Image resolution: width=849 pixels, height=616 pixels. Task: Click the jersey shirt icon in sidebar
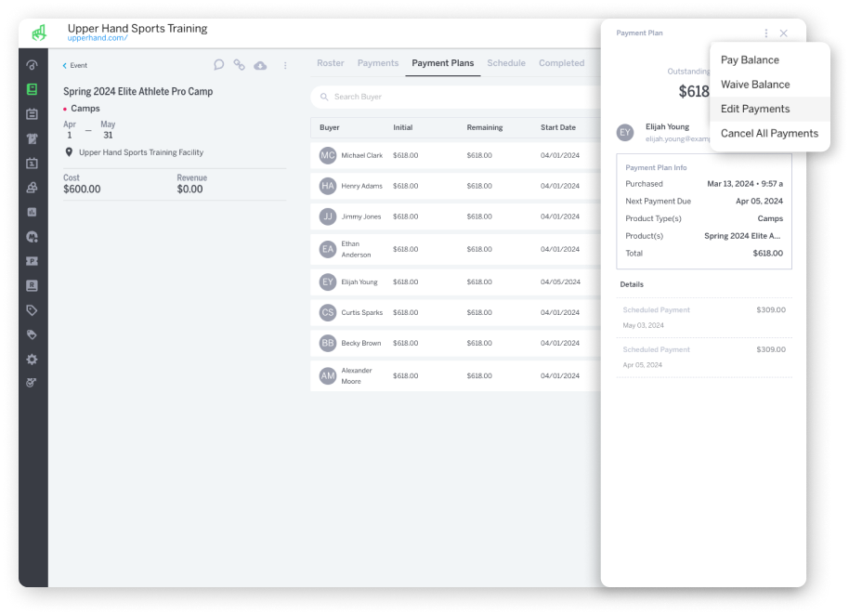(33, 138)
